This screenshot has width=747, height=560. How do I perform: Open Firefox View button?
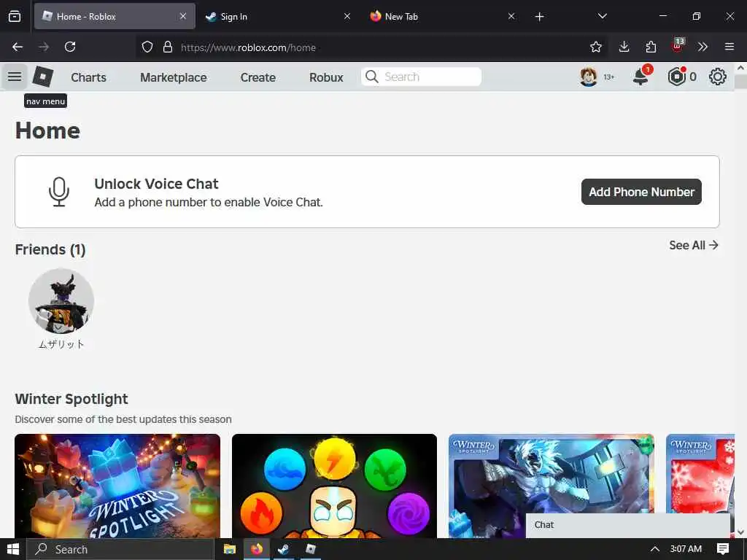click(x=15, y=16)
